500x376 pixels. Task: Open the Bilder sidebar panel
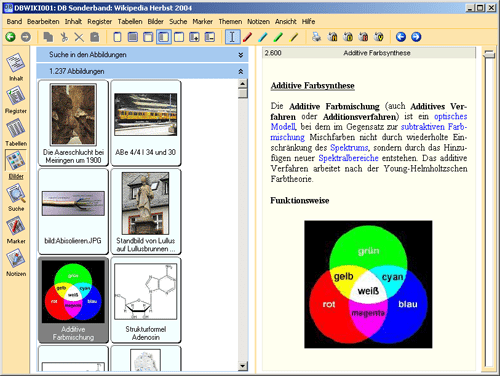[16, 165]
